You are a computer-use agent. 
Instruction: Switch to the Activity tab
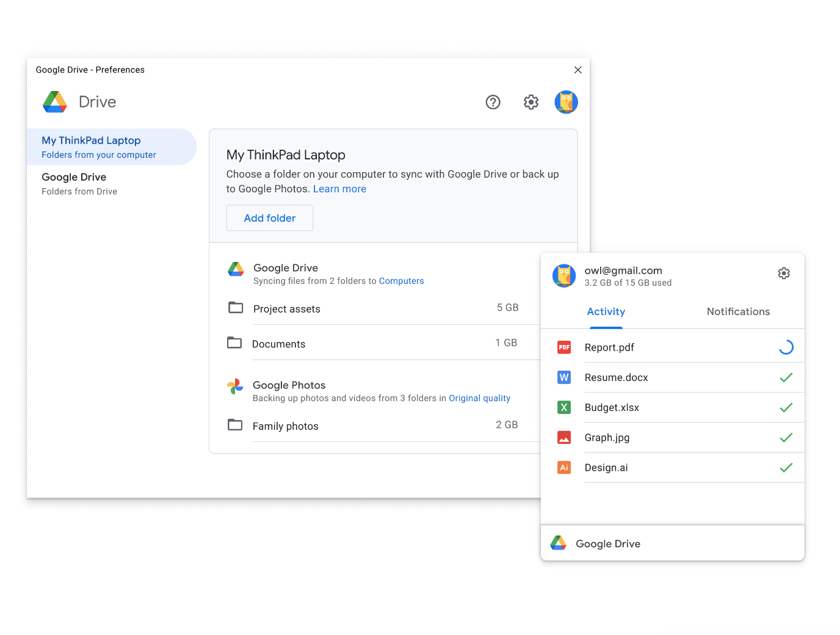(x=606, y=311)
